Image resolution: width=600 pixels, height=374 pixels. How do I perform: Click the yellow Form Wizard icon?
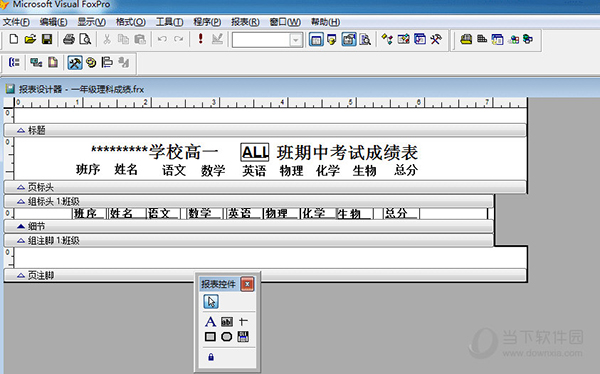466,39
